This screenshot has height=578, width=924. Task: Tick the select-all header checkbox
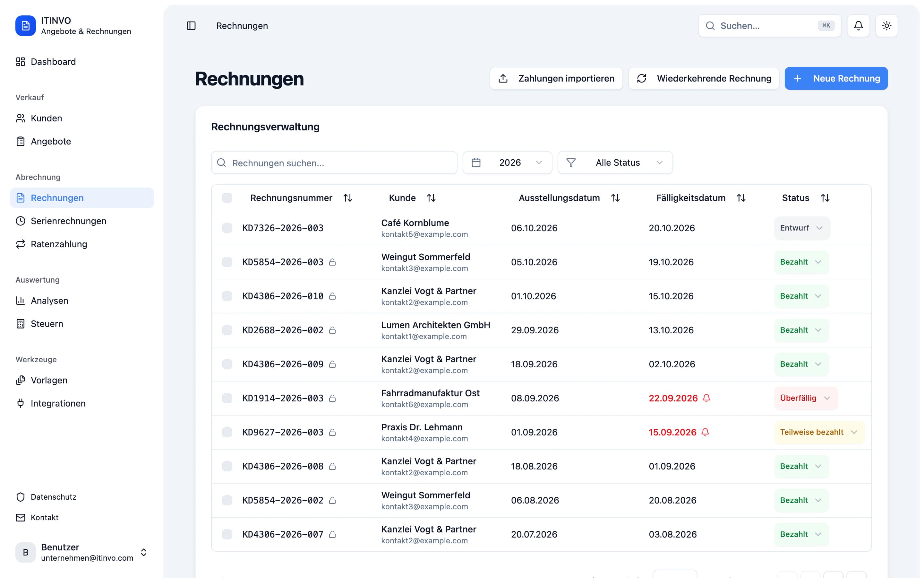[227, 197]
